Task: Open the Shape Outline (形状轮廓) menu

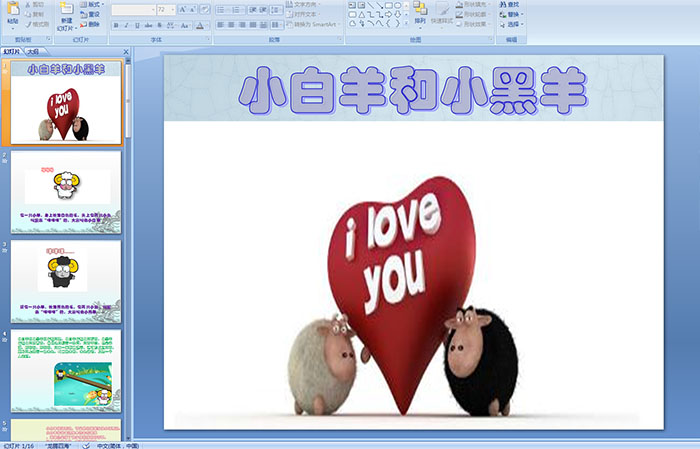Action: tap(475, 14)
